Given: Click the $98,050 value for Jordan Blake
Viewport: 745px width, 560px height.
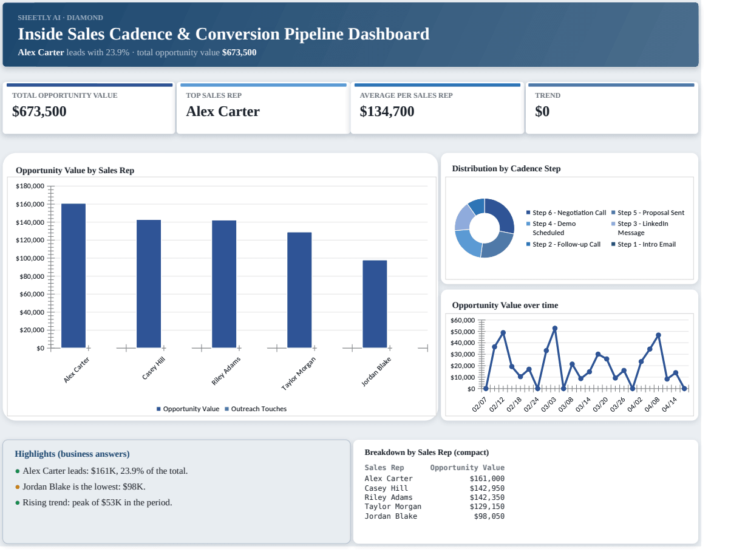Looking at the screenshot, I should point(489,516).
